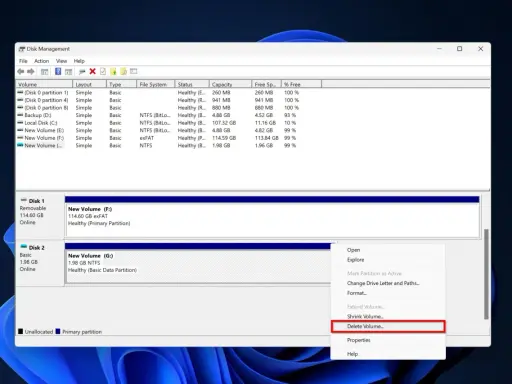This screenshot has width=512, height=384.
Task: Click the Show/Hide Console Tree icon
Action: 44,72
